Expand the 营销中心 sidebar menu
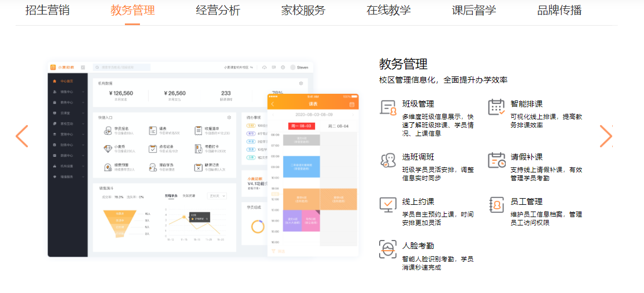 coord(68,135)
